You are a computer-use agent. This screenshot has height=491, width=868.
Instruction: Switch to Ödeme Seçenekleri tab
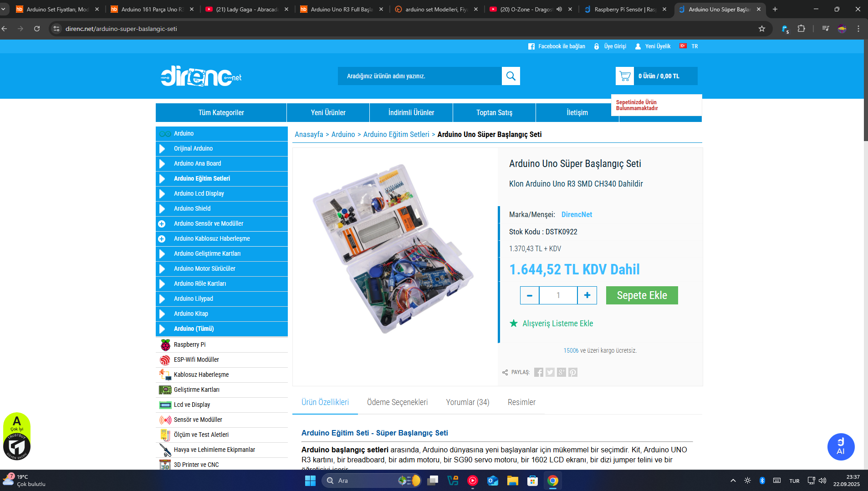coord(397,402)
